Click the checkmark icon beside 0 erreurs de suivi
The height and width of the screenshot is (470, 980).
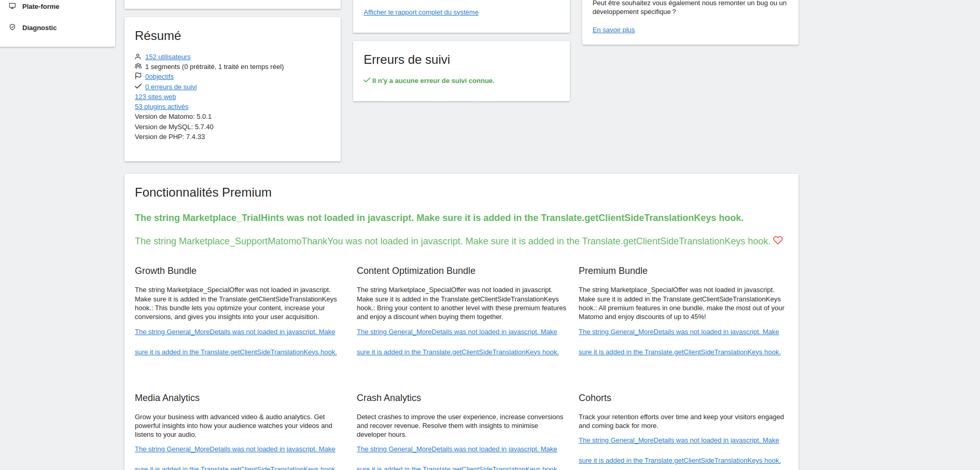pyautogui.click(x=138, y=87)
